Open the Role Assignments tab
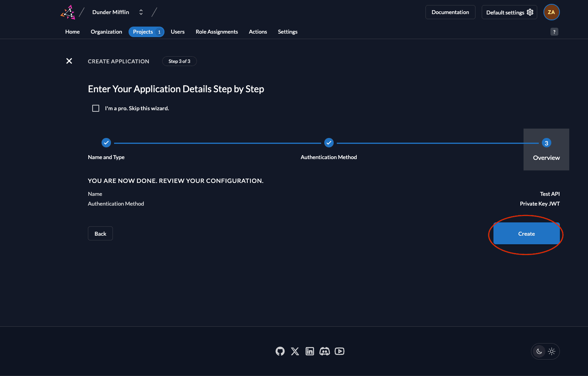The height and width of the screenshot is (376, 588). click(x=216, y=32)
